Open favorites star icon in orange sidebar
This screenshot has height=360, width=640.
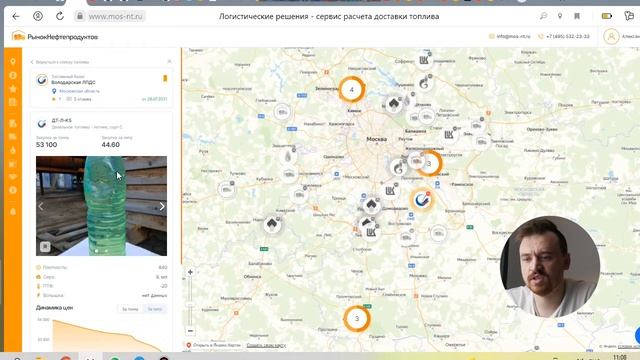(x=13, y=89)
